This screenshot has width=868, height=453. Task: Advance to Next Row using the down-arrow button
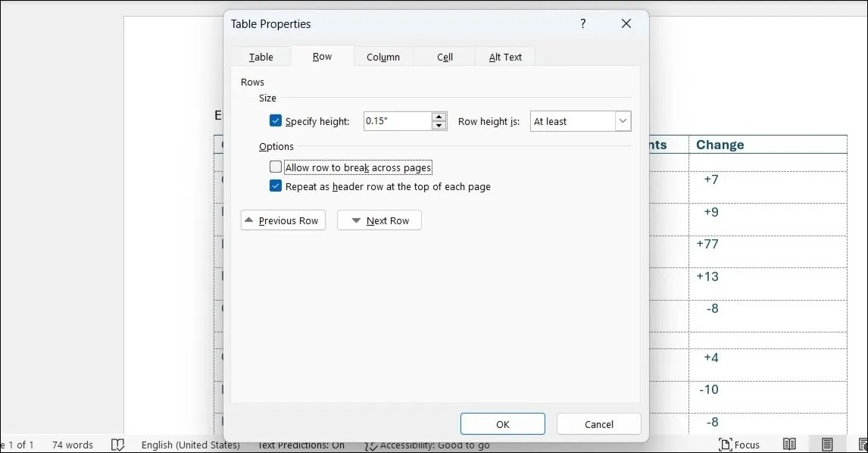pos(379,220)
